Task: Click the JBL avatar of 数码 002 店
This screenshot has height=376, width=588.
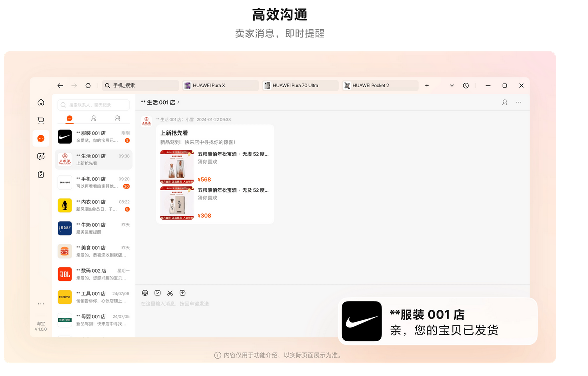Action: click(x=65, y=274)
